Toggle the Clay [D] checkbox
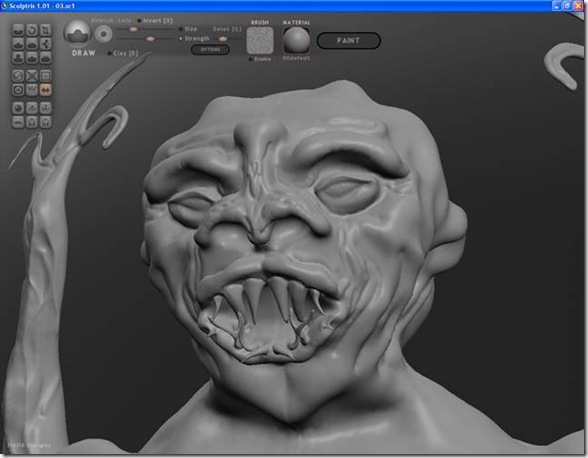The width and height of the screenshot is (588, 458). pyautogui.click(x=110, y=54)
